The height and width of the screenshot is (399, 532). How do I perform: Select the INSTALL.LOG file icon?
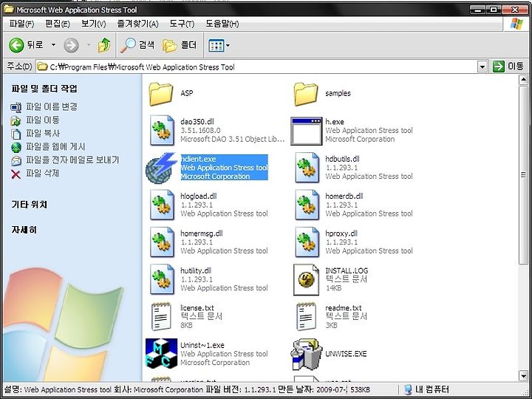tap(306, 279)
